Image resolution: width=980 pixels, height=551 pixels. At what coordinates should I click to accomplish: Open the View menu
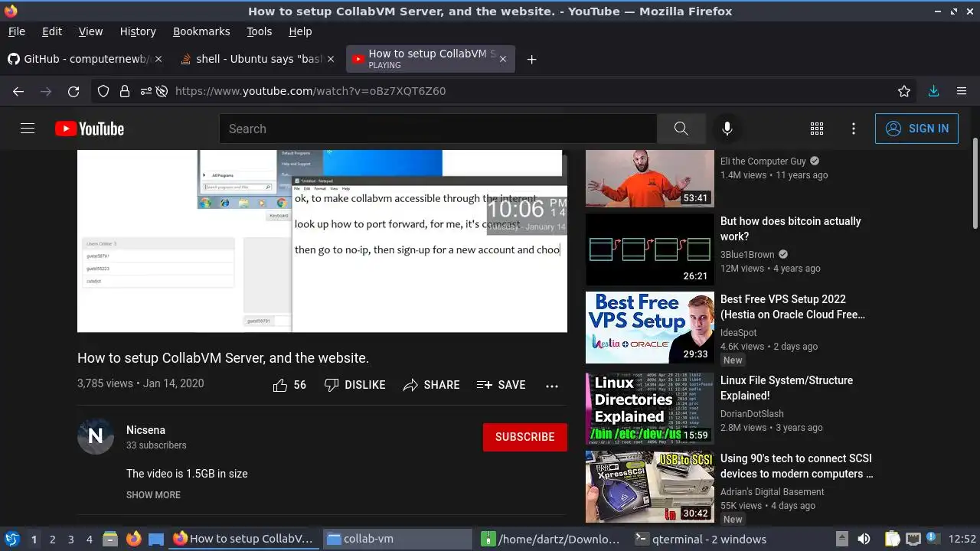point(90,31)
